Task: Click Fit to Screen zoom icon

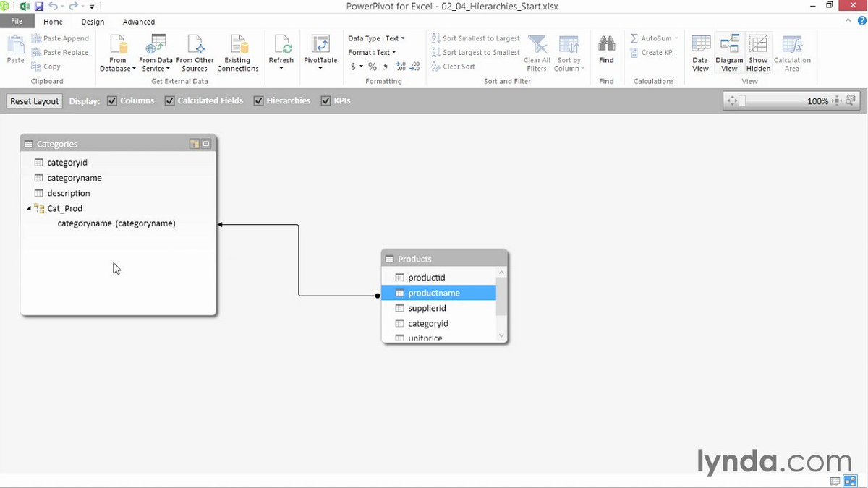Action: coord(731,101)
